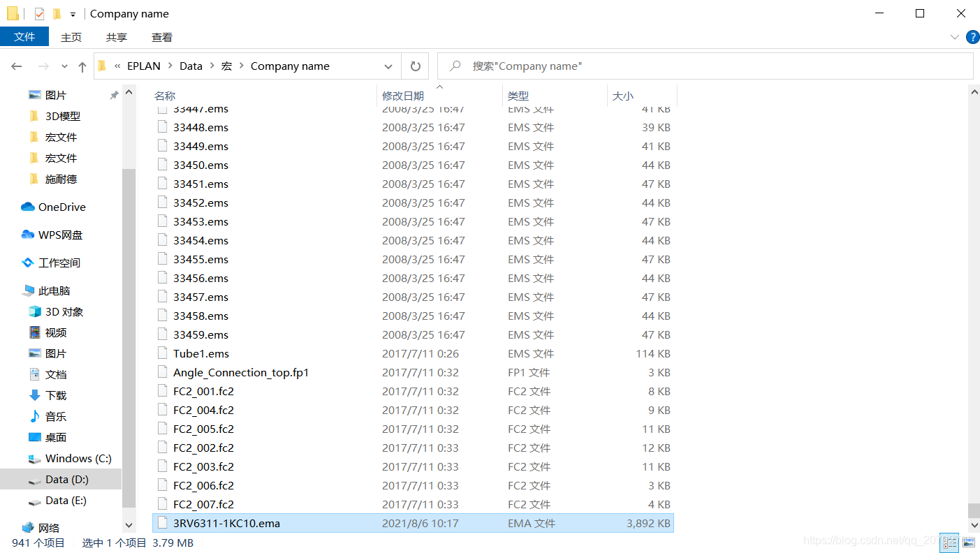Click Data in the address path
This screenshot has width=980, height=553.
click(191, 66)
